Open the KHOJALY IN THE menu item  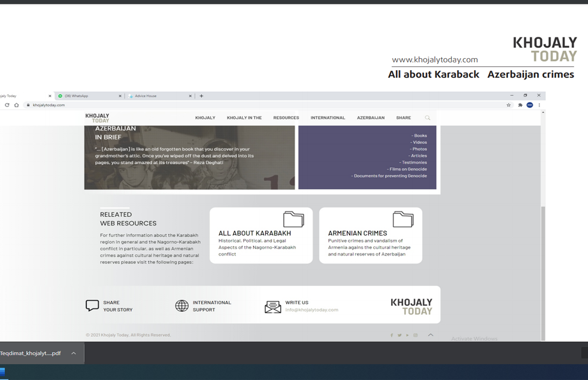coord(245,118)
